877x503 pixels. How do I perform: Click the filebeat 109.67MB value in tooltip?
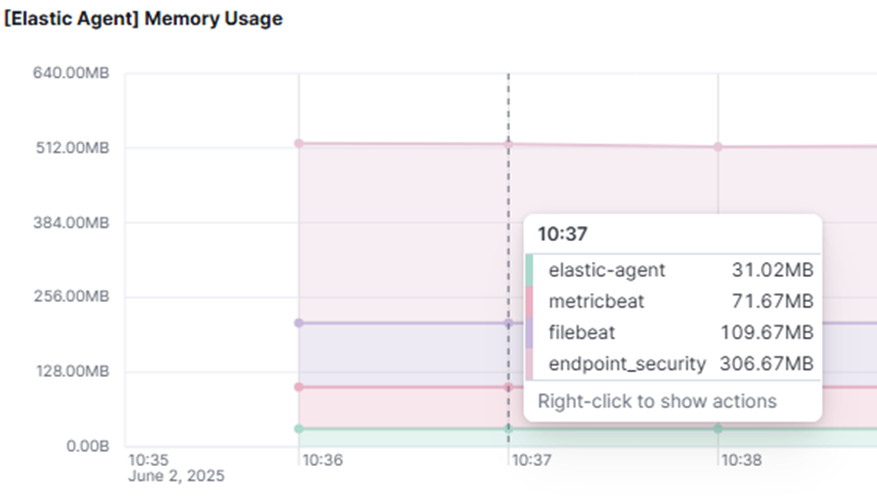[766, 332]
